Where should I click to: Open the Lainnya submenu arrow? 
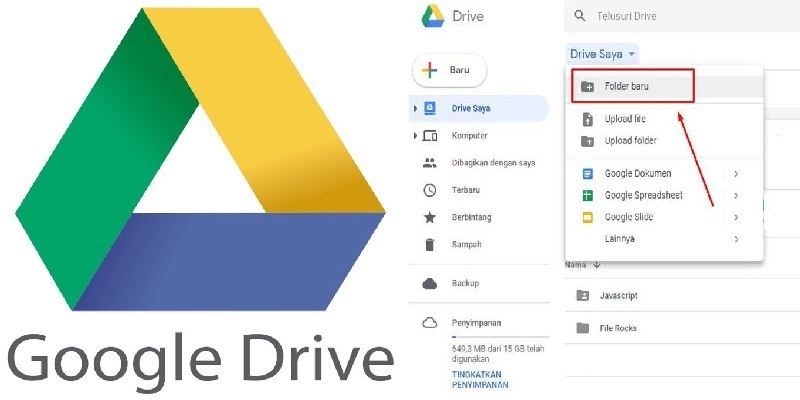click(x=736, y=239)
